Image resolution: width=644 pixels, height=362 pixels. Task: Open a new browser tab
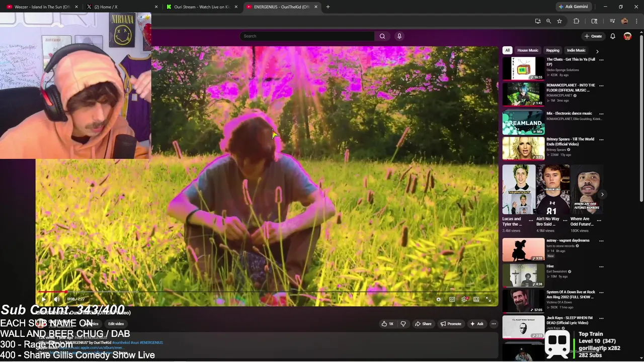pos(328,7)
